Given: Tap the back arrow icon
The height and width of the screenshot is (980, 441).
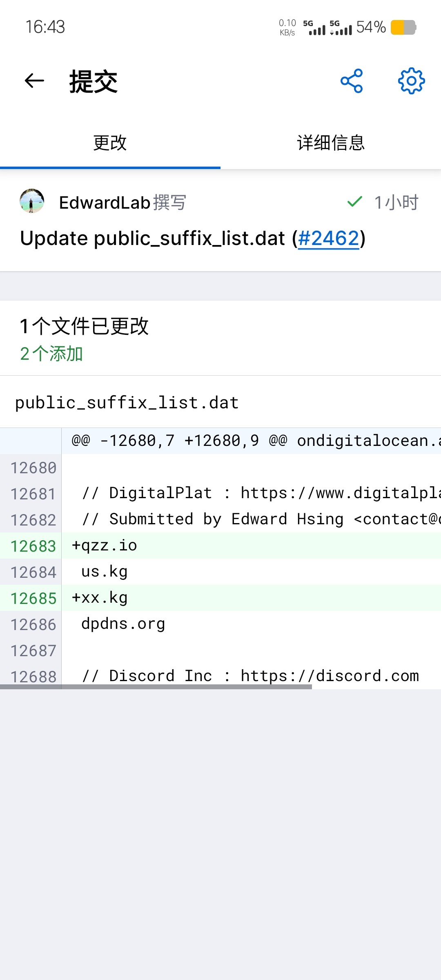Looking at the screenshot, I should click(x=34, y=81).
